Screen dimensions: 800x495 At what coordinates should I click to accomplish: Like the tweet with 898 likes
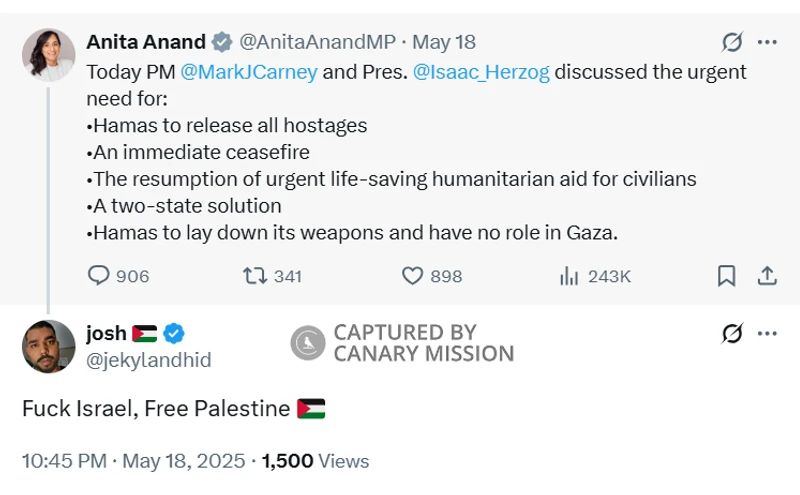click(412, 276)
